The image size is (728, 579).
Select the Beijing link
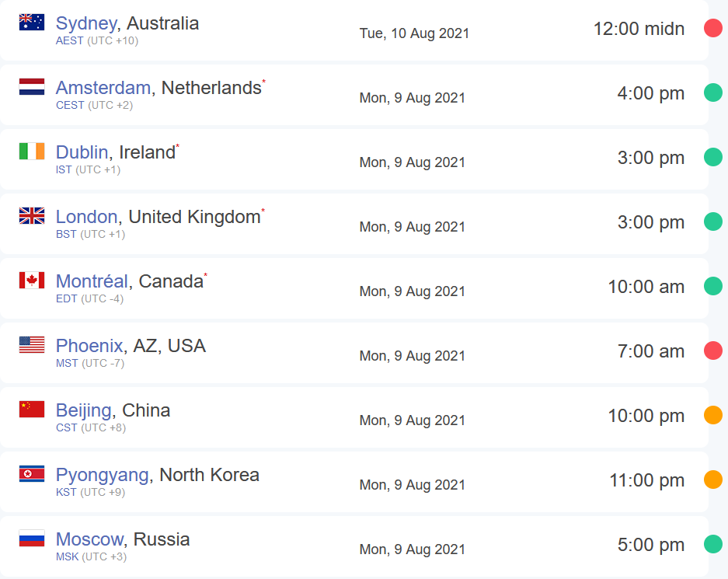[85, 410]
